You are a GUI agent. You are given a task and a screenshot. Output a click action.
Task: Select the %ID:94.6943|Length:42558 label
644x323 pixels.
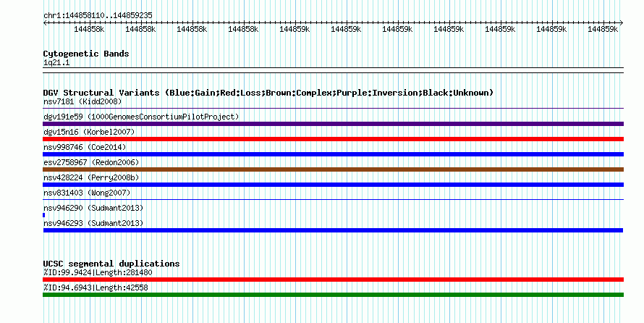point(96,288)
